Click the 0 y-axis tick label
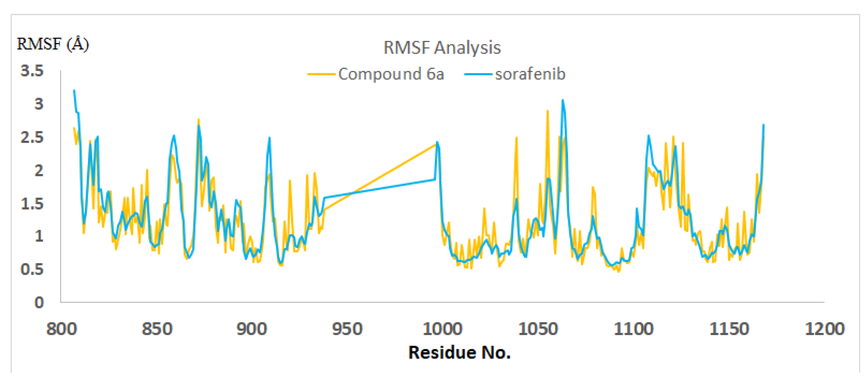Viewport: 868px width, 382px height. click(x=39, y=302)
